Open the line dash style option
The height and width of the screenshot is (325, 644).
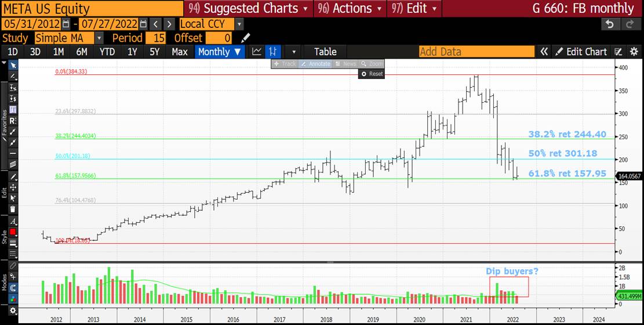point(13,254)
